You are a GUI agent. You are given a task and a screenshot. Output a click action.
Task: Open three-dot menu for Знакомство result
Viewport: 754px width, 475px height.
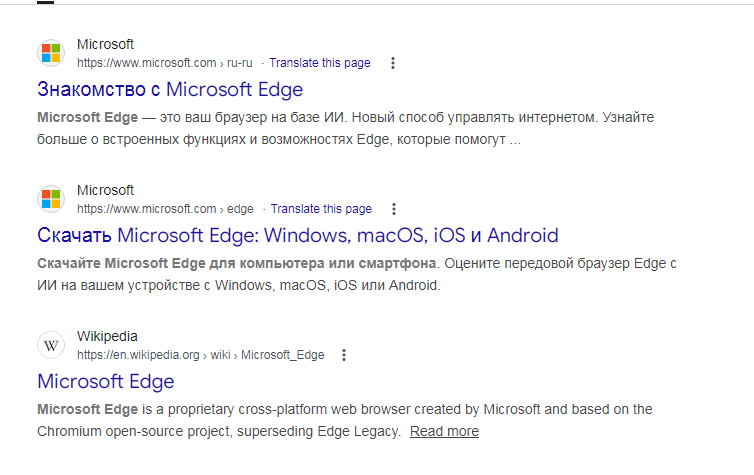393,63
